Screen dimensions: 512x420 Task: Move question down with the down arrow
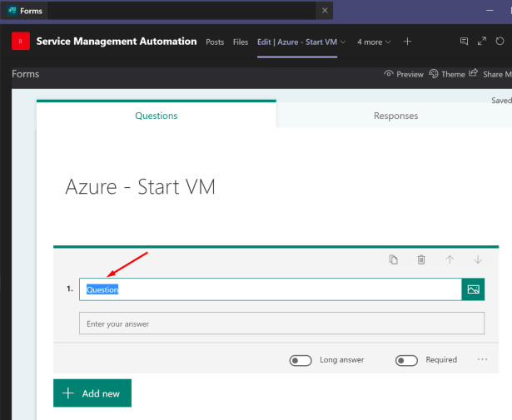point(478,260)
